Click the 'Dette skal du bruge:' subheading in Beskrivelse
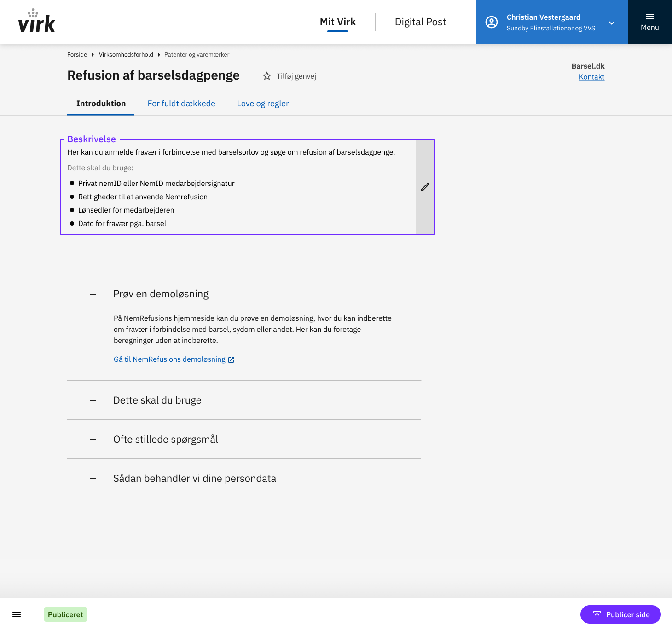The width and height of the screenshot is (672, 631). (x=100, y=168)
